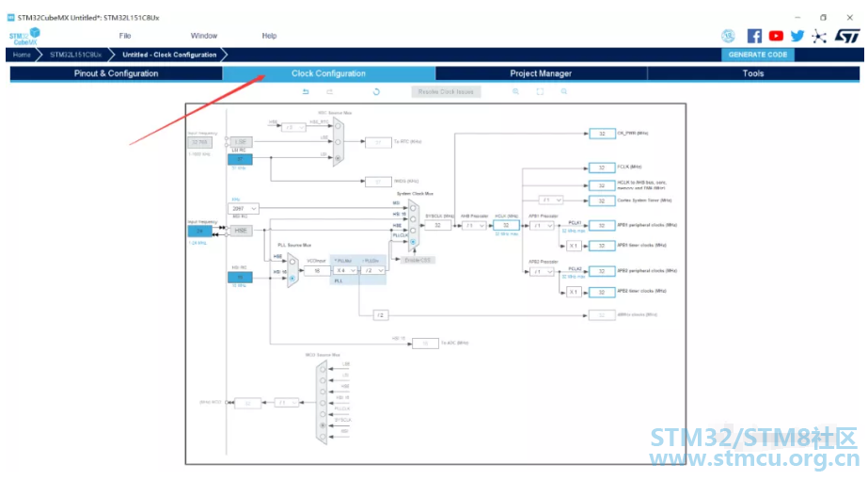
Task: Switch to Project Manager tab
Action: 541,73
